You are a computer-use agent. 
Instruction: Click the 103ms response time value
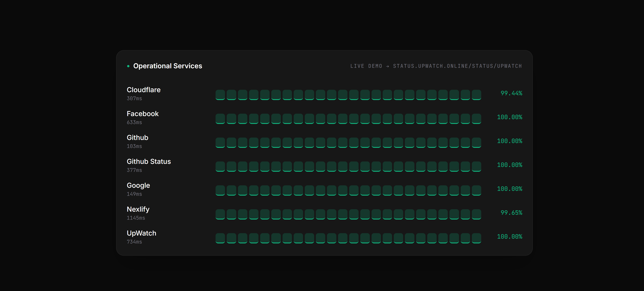click(x=134, y=146)
